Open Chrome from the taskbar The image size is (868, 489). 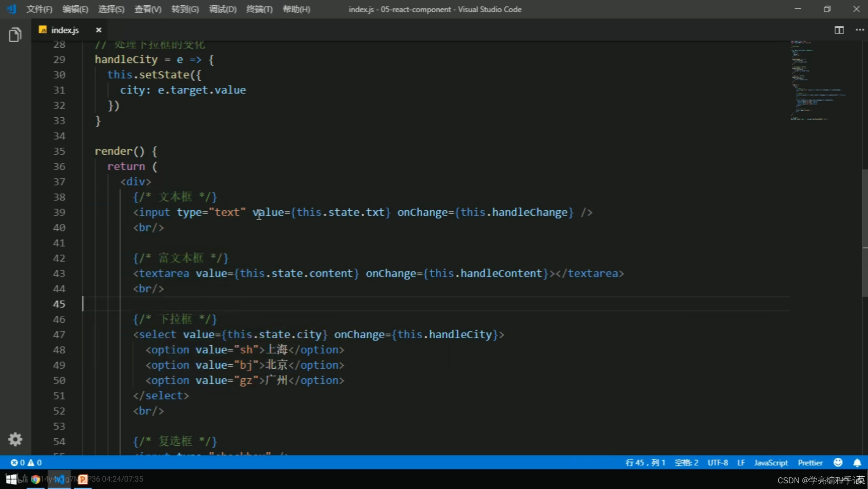point(36,479)
